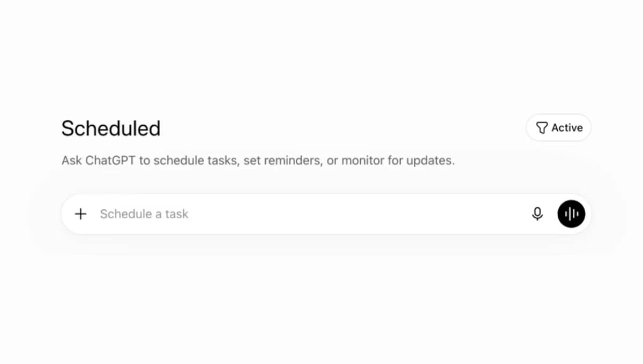
Task: Toggle the Active tasks filter
Action: [x=559, y=128]
